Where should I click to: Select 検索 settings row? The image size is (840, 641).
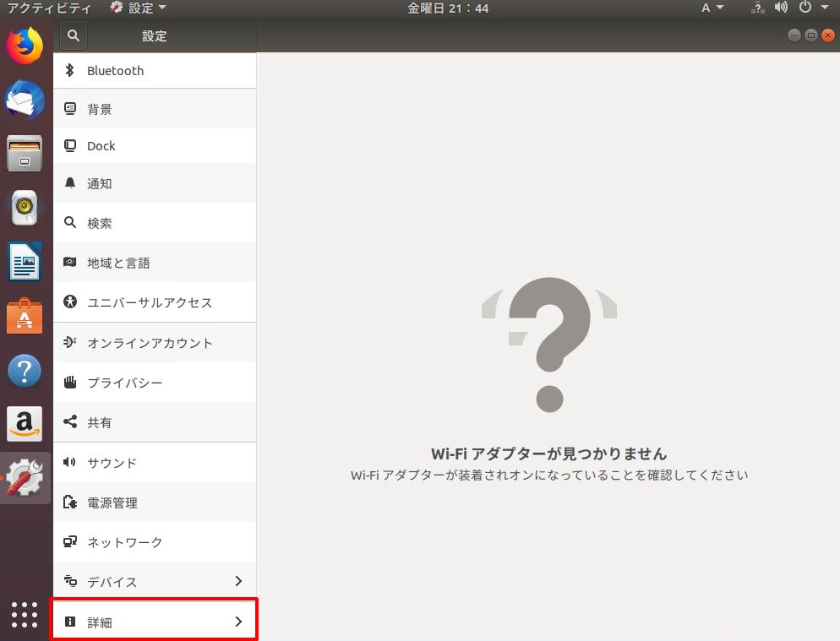click(x=155, y=223)
